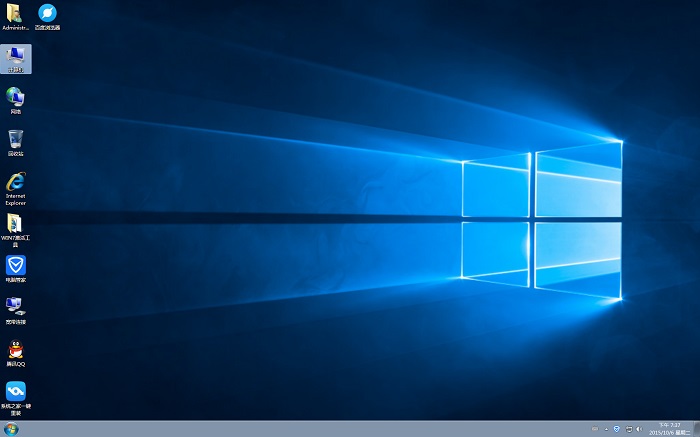Launch the Baidu browser desktop shortcut
The height and width of the screenshot is (437, 700).
pyautogui.click(x=47, y=14)
